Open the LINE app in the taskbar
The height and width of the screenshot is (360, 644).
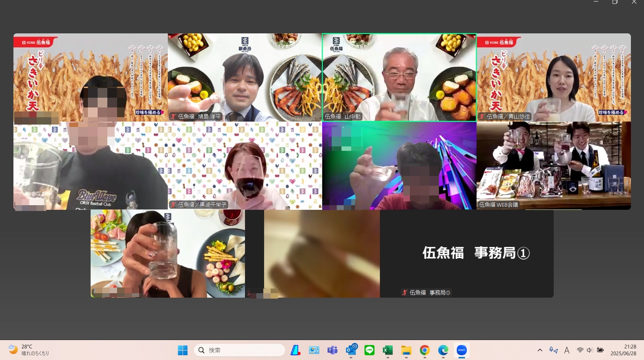click(x=369, y=350)
